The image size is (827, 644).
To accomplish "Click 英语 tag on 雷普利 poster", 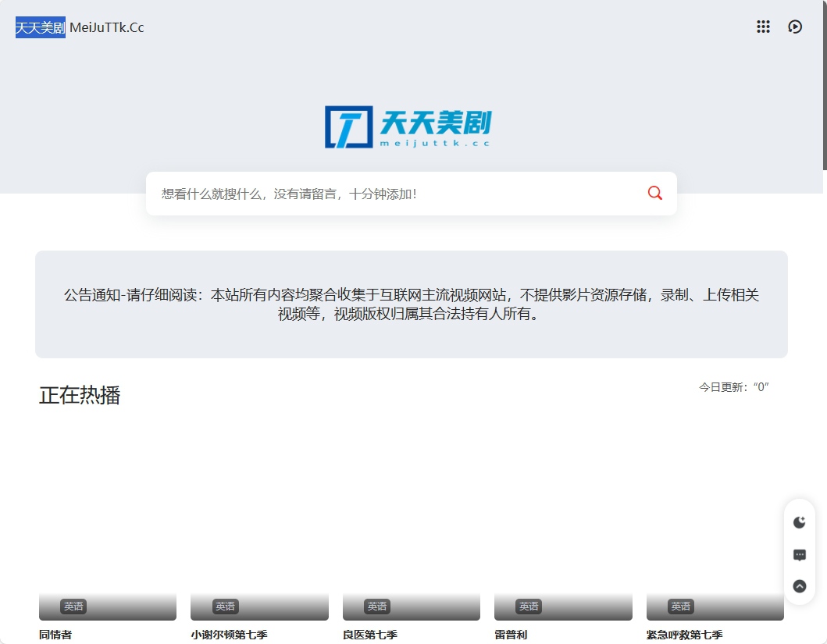I will tap(529, 607).
